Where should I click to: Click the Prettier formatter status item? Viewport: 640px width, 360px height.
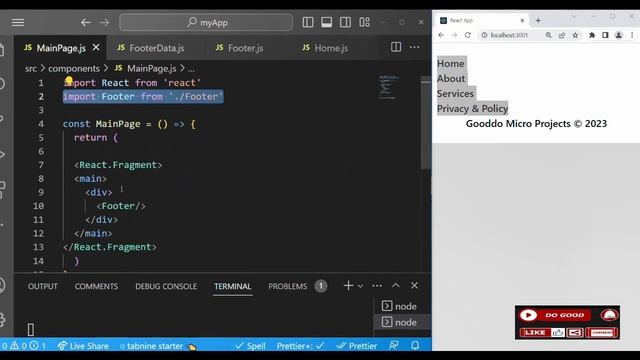tap(356, 346)
